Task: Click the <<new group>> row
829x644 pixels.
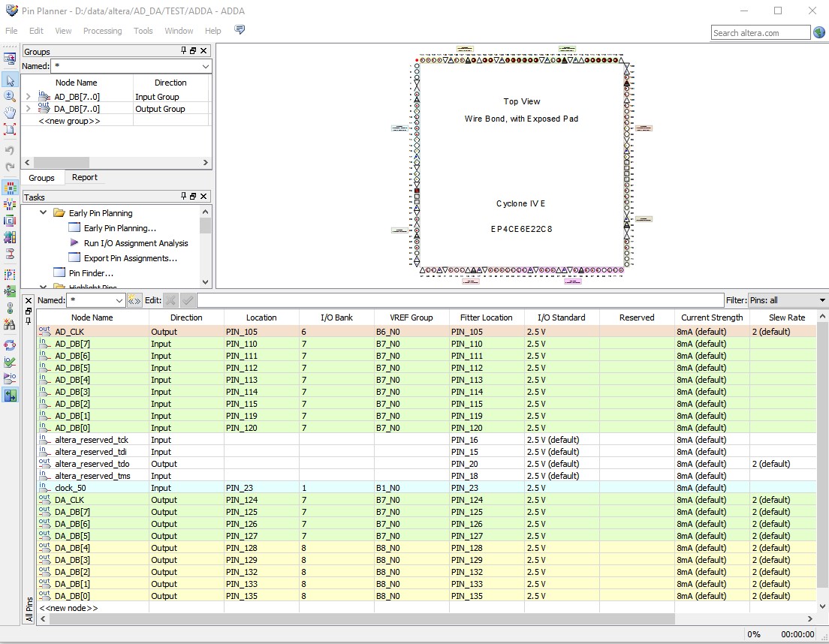Action: 69,121
